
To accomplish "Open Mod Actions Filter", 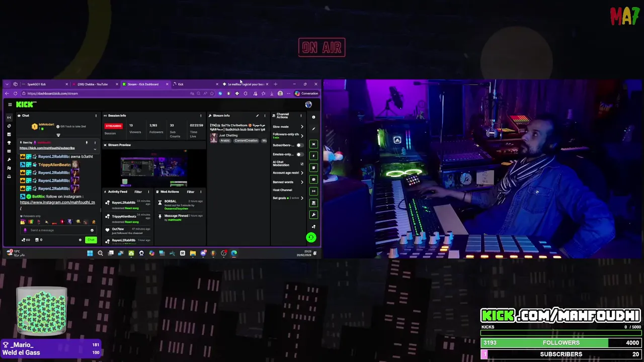I will pos(191,192).
